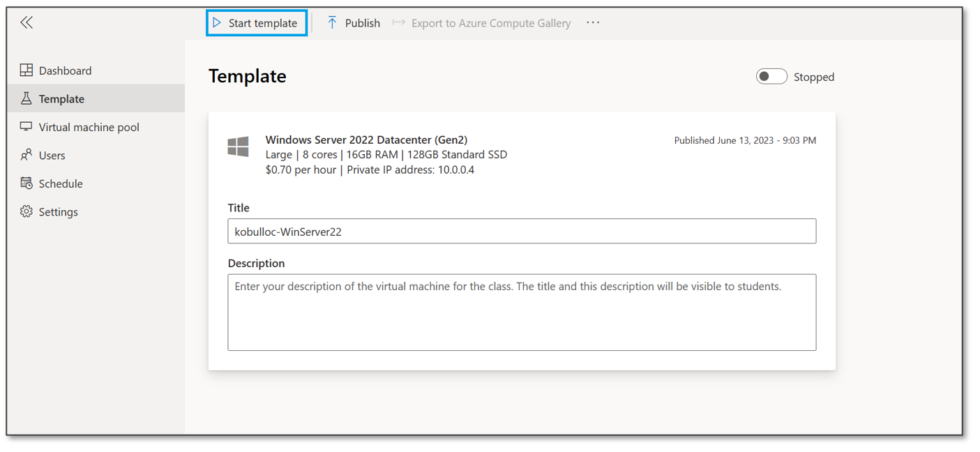Screen dimensions: 980x452
Task: Click inside the Description text box
Action: [x=522, y=310]
